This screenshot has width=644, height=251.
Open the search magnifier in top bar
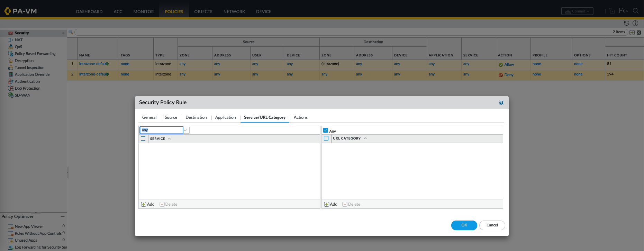tap(635, 11)
